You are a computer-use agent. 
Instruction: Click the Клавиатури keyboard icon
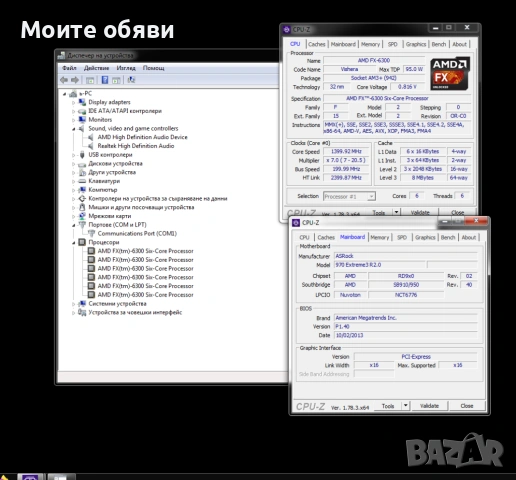(x=82, y=181)
